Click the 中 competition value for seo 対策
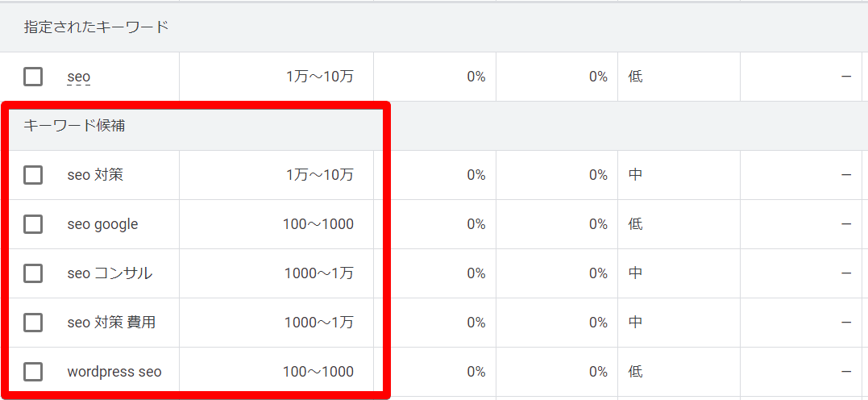Viewport: 868px width, 400px height. [x=635, y=174]
